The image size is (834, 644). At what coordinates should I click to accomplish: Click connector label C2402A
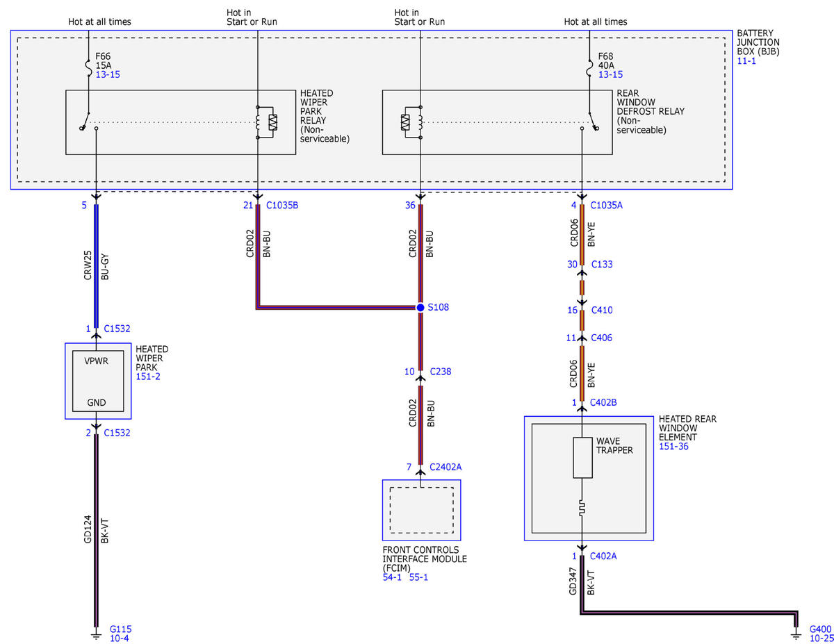tap(445, 467)
